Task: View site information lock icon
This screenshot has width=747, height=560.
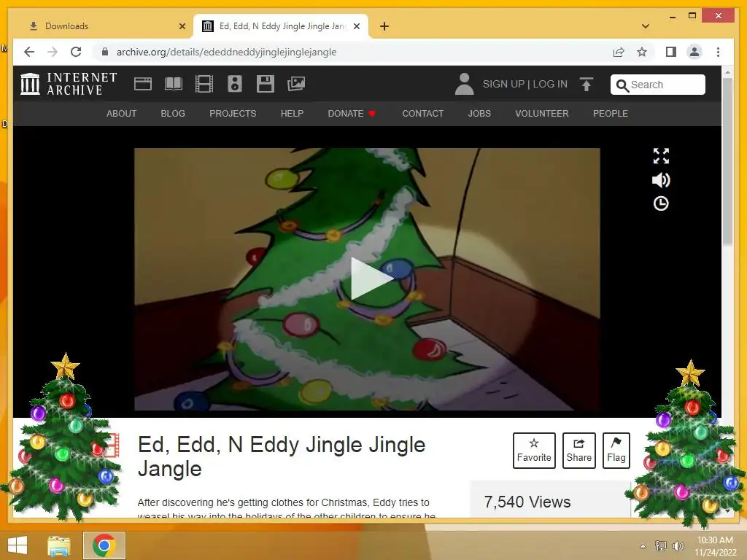Action: [x=105, y=52]
